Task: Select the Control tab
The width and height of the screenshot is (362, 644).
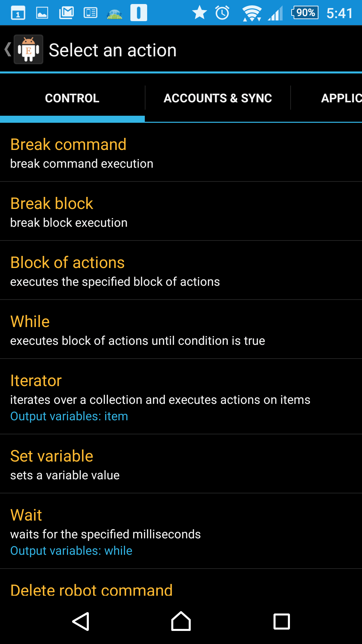Action: pos(72,98)
